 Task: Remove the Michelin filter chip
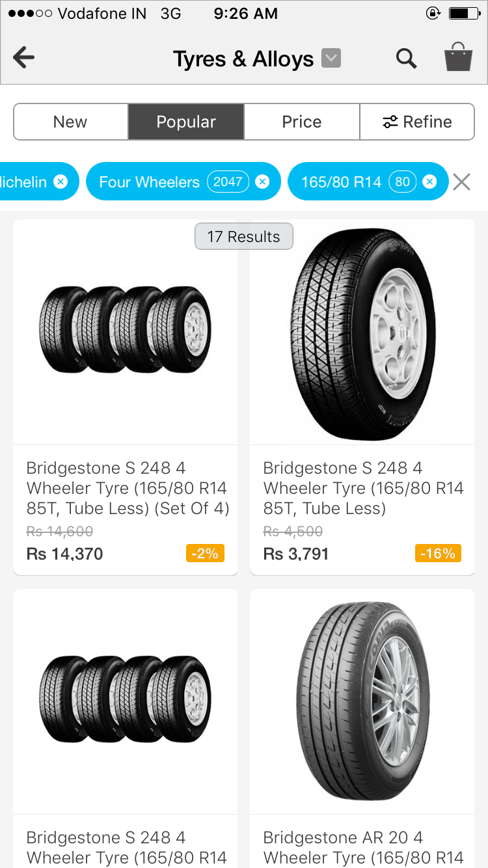click(x=61, y=182)
